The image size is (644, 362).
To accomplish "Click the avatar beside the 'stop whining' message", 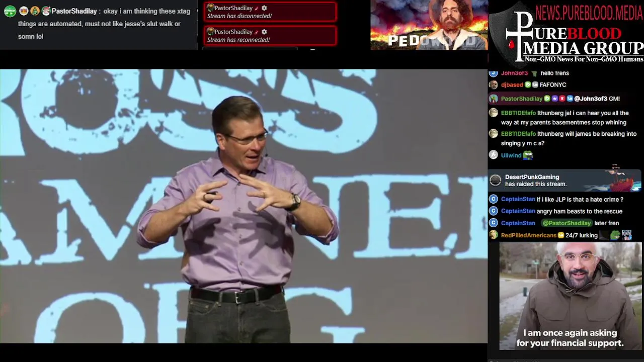I will click(x=493, y=113).
